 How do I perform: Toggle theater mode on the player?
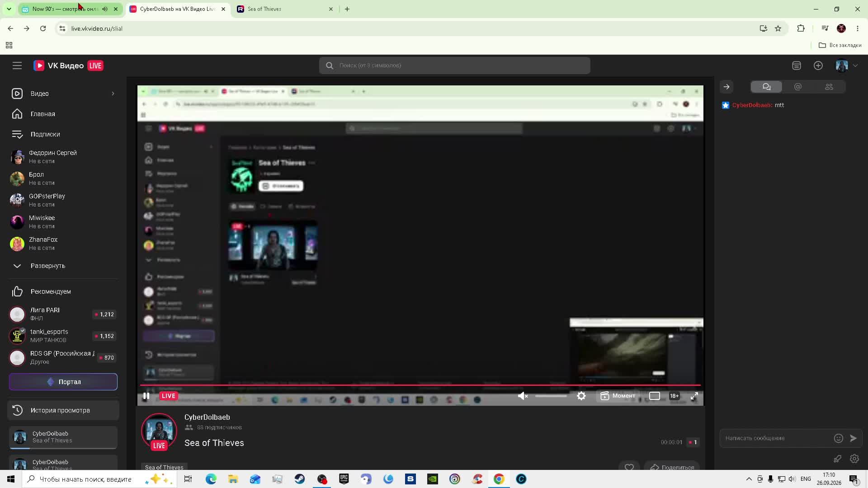[x=655, y=396]
